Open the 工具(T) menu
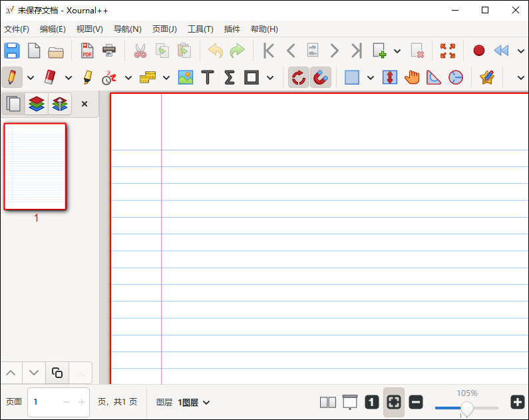This screenshot has height=420, width=529. pos(200,29)
